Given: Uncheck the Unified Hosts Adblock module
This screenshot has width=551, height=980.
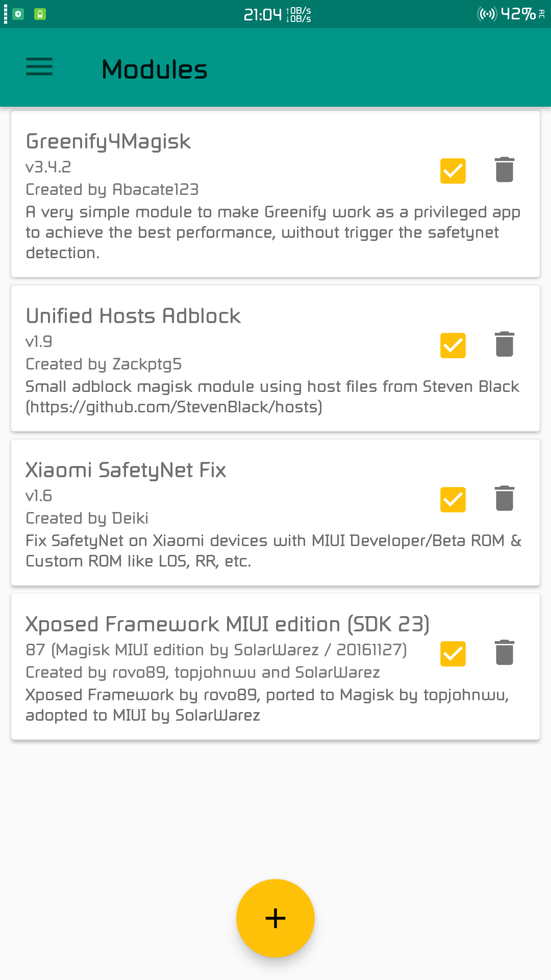Looking at the screenshot, I should [x=453, y=345].
